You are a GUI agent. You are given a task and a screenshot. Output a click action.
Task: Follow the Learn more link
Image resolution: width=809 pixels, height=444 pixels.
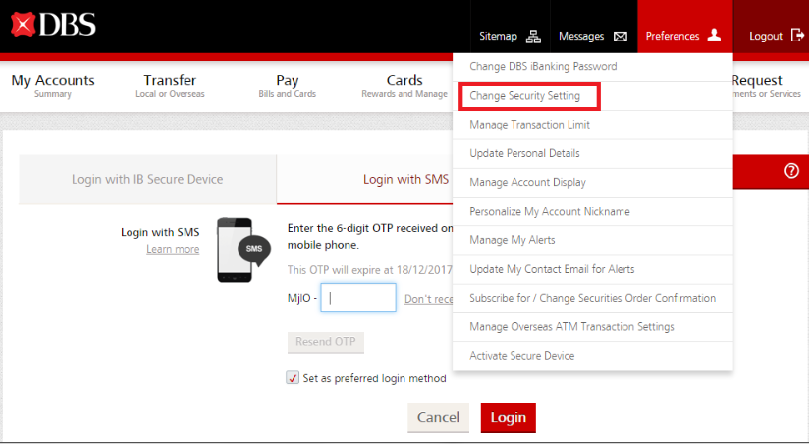click(172, 249)
